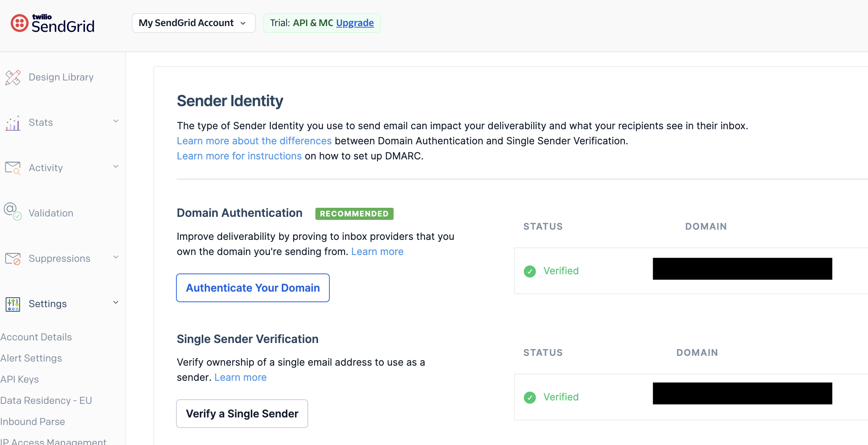The height and width of the screenshot is (445, 868).
Task: Expand the Stats menu chevron
Action: point(116,121)
